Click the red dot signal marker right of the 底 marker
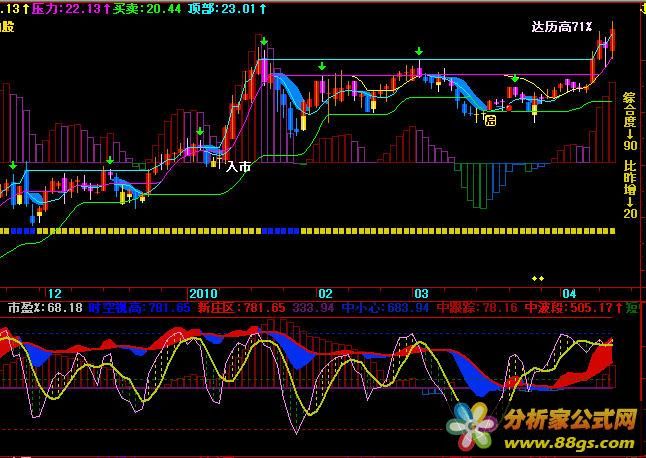Image resolution: width=646 pixels, height=458 pixels. tap(509, 108)
